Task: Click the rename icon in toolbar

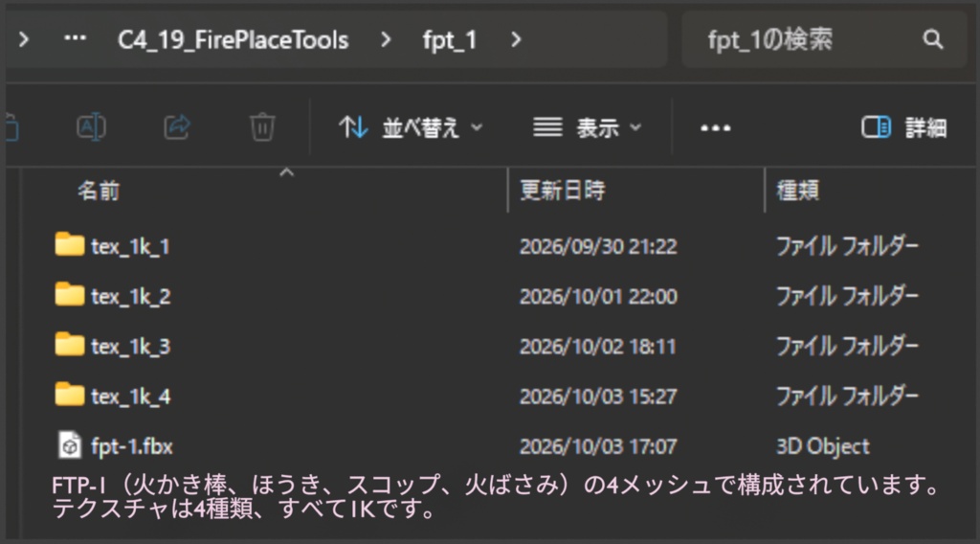Action: coord(91,127)
